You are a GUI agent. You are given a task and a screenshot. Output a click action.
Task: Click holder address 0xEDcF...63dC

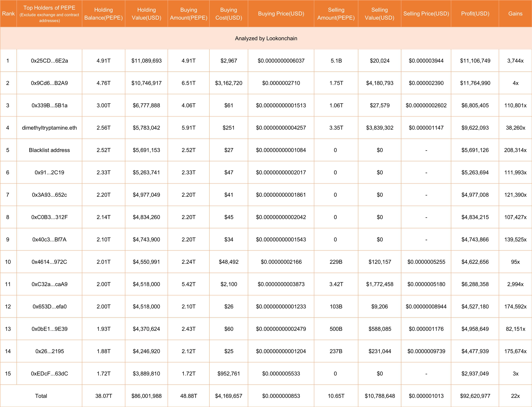(x=49, y=374)
